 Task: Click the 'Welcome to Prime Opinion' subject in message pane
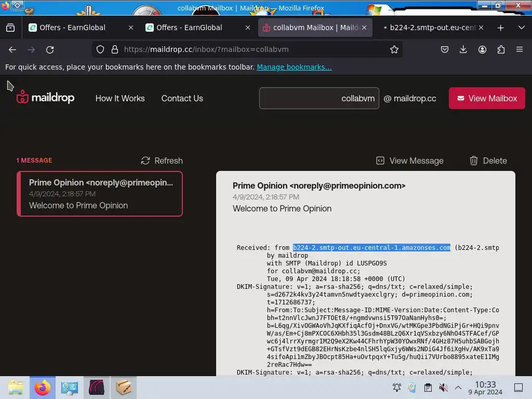coord(282,209)
